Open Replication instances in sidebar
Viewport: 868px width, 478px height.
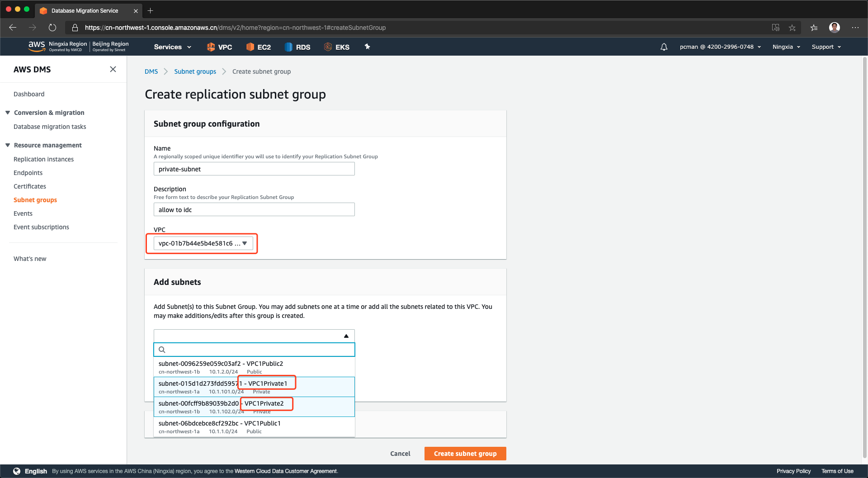pos(43,159)
